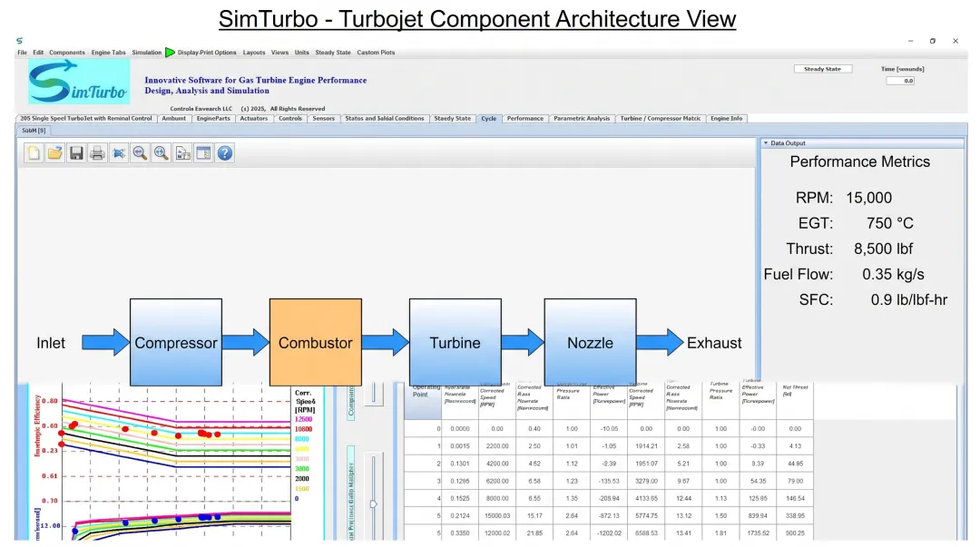Click the table cell 15000.03
The image size is (980, 547).
tap(497, 516)
